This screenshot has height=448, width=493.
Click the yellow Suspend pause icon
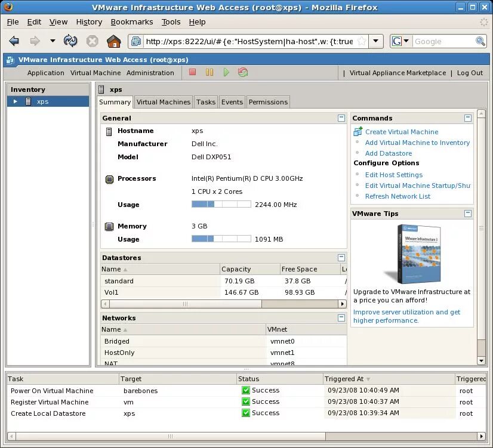click(x=209, y=73)
